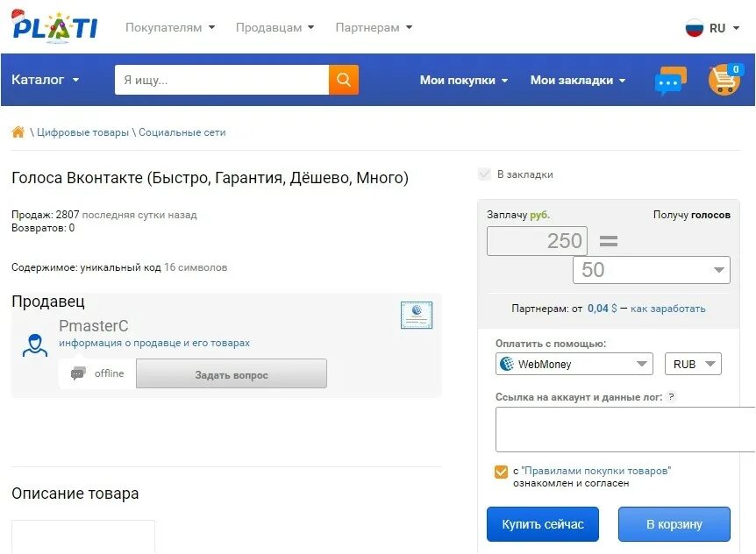The height and width of the screenshot is (554, 756).
Task: Expand the Партнерам menu
Action: [374, 27]
